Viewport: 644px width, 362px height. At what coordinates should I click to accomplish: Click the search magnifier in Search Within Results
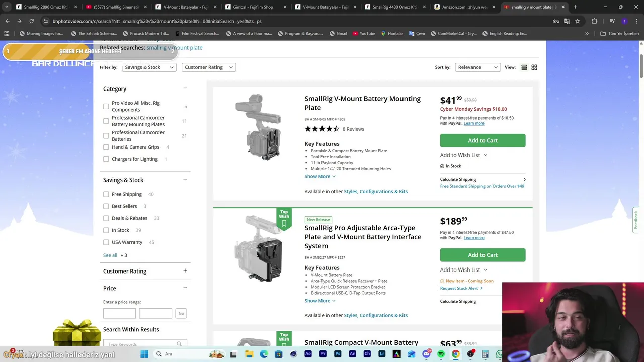[179, 344]
